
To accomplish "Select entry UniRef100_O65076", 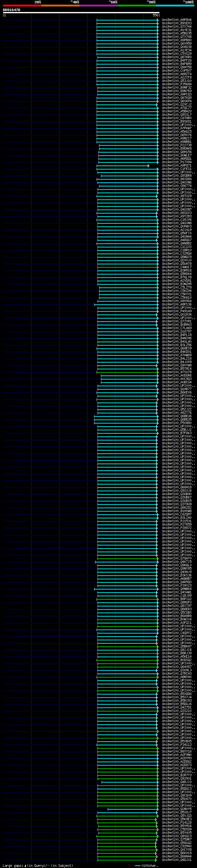I will (176, 135).
